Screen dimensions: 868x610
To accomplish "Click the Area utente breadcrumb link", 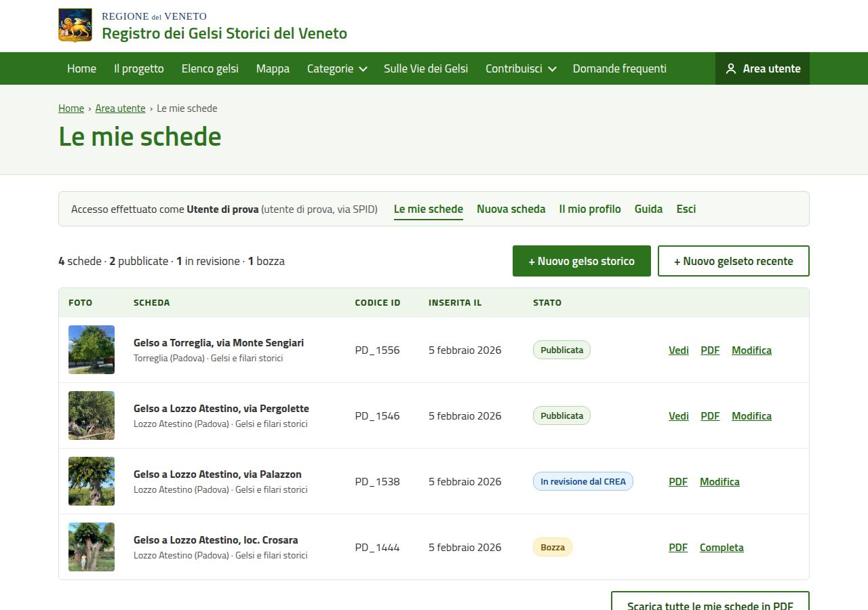I will (120, 108).
